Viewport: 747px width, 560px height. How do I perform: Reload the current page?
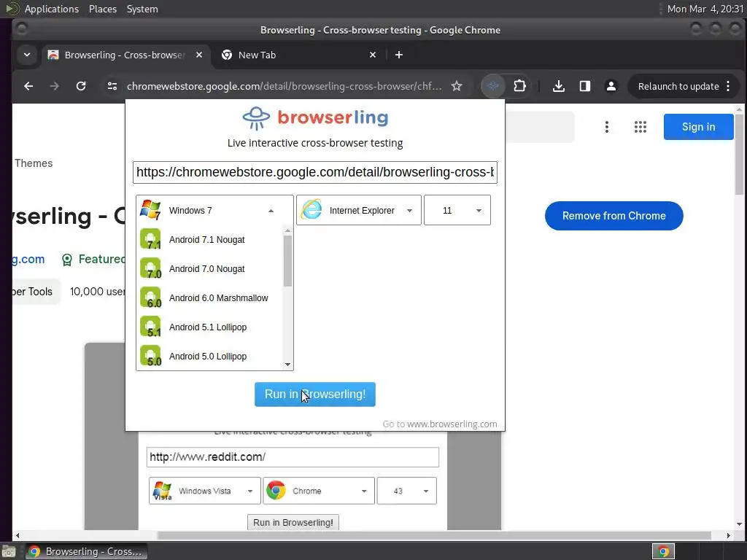click(x=81, y=86)
